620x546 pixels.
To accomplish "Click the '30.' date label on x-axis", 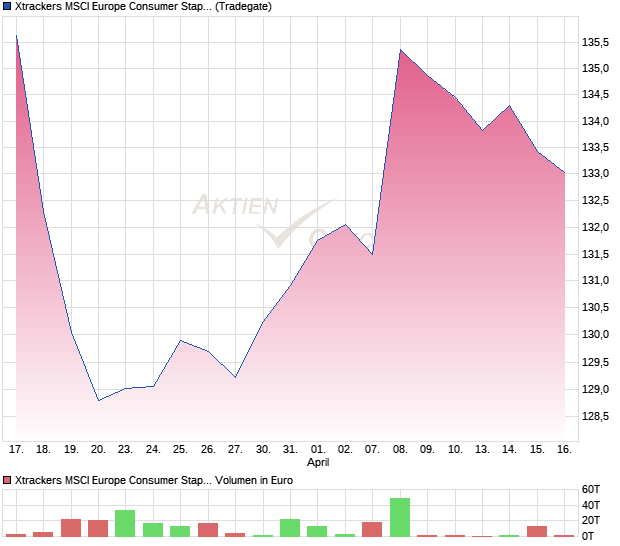I will [x=263, y=450].
